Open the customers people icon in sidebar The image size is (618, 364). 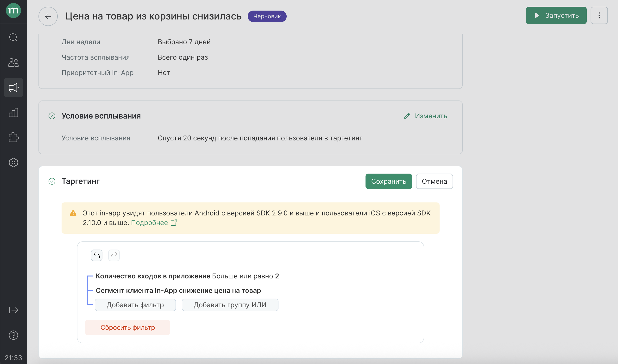pyautogui.click(x=13, y=63)
